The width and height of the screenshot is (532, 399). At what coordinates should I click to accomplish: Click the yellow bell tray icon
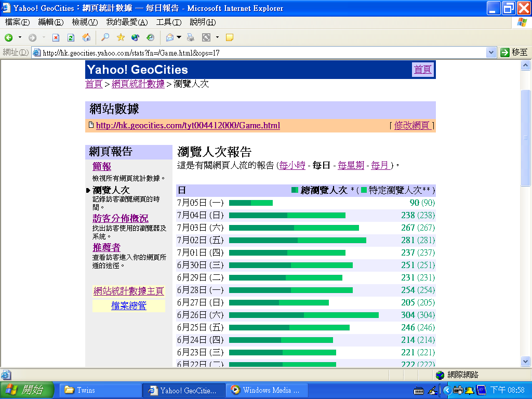pos(470,391)
